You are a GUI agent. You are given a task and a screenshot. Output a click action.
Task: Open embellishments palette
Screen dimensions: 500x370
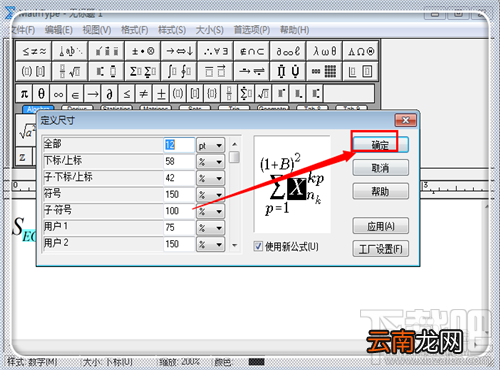(106, 51)
